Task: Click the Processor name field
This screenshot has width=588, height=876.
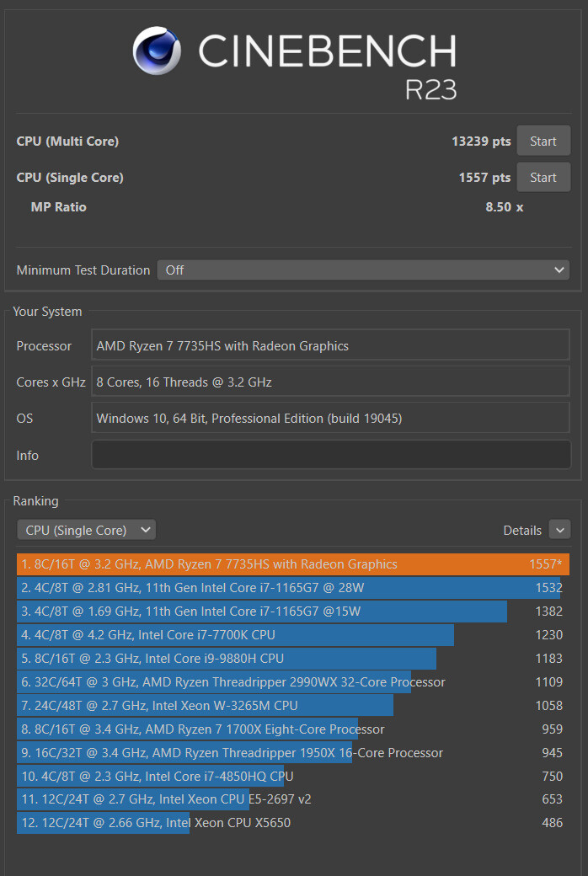Action: pyautogui.click(x=330, y=345)
